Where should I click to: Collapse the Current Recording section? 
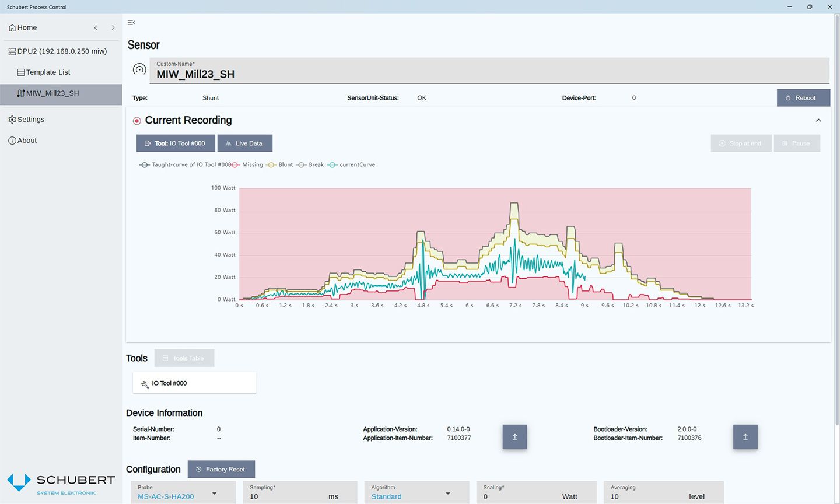point(818,120)
